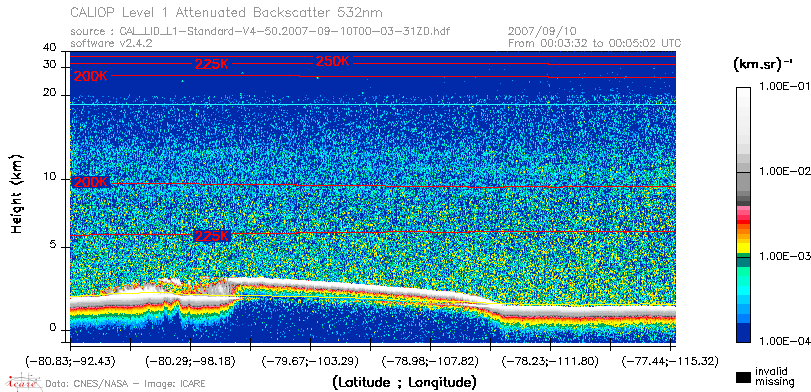Click the red "250K" isotherm label
Screen dimensions: 811x392
click(x=333, y=62)
